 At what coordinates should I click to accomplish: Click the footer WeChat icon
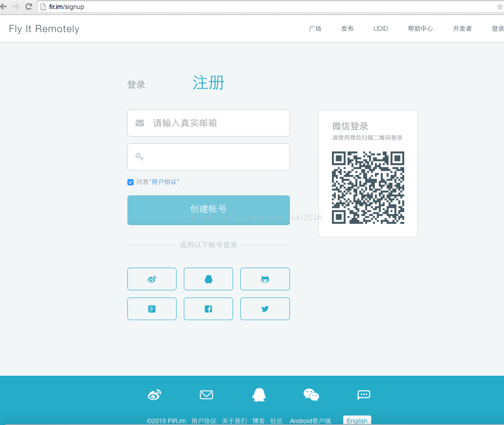(x=311, y=394)
